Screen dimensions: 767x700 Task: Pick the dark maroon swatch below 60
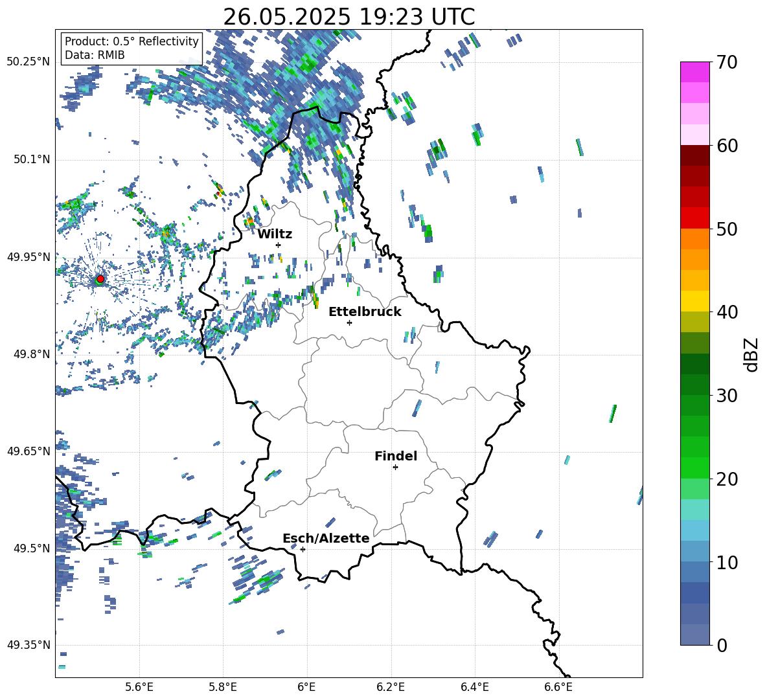[x=695, y=155]
